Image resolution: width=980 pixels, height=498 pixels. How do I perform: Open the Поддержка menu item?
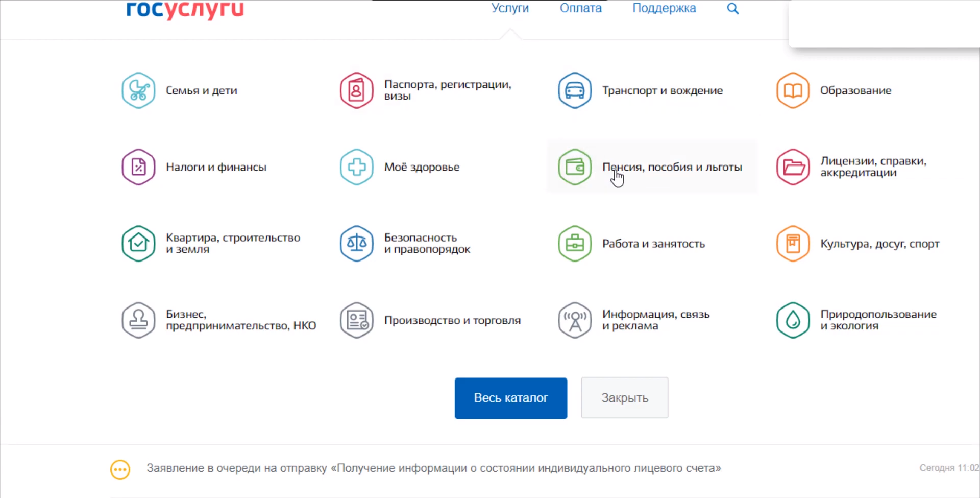tap(664, 9)
